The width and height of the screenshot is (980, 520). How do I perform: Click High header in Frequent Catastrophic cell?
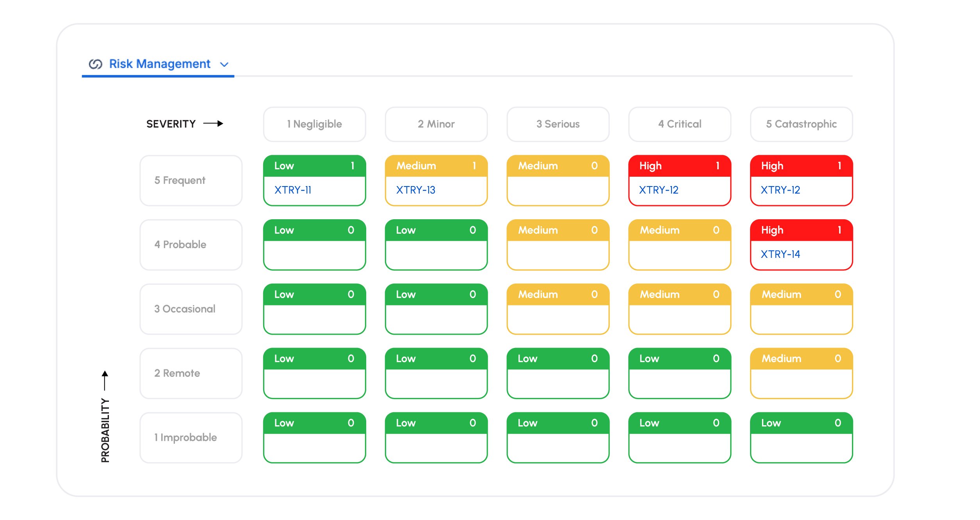tap(802, 166)
